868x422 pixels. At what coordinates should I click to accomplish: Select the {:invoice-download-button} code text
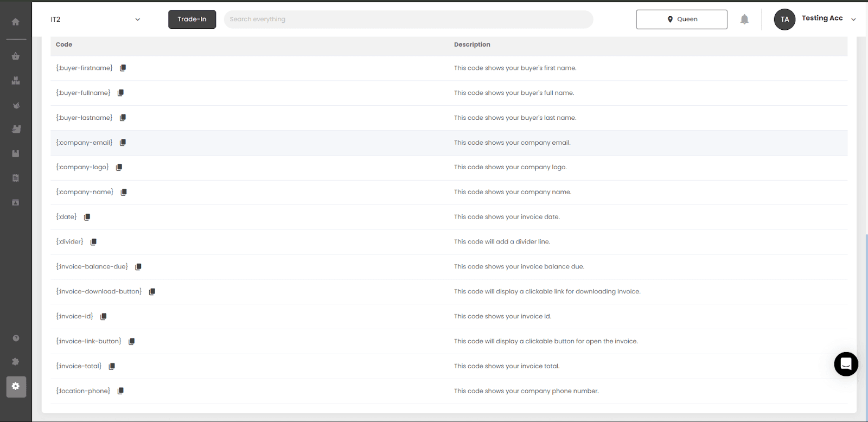tap(99, 291)
